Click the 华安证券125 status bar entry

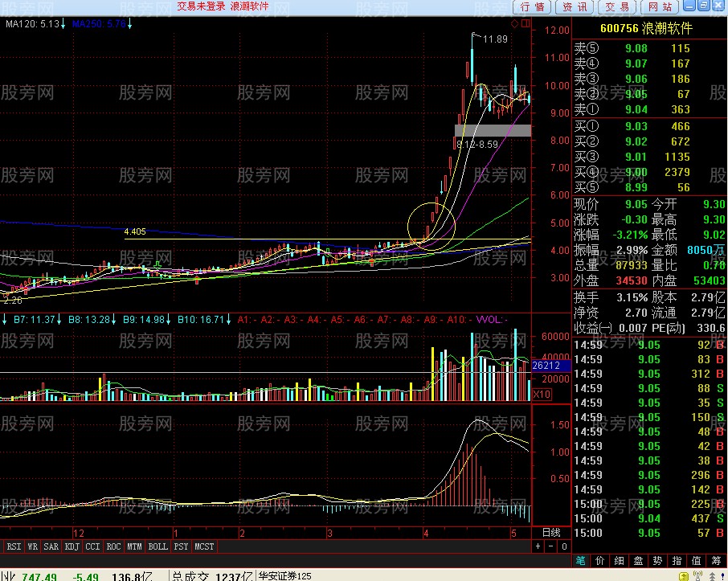(x=285, y=576)
